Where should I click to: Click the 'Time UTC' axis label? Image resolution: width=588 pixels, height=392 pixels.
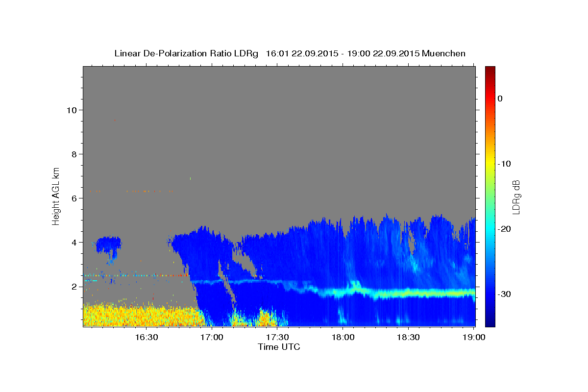point(279,347)
